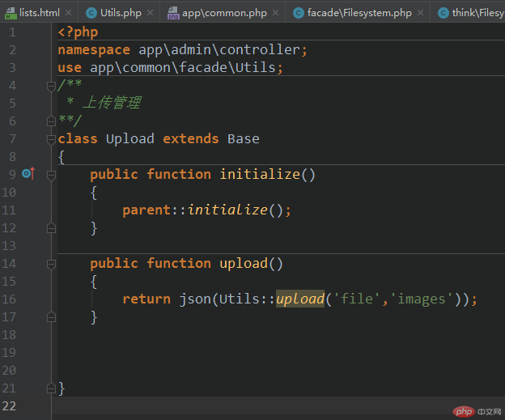Click the italic initialize call on line 11
The width and height of the screenshot is (505, 420).
227,210
